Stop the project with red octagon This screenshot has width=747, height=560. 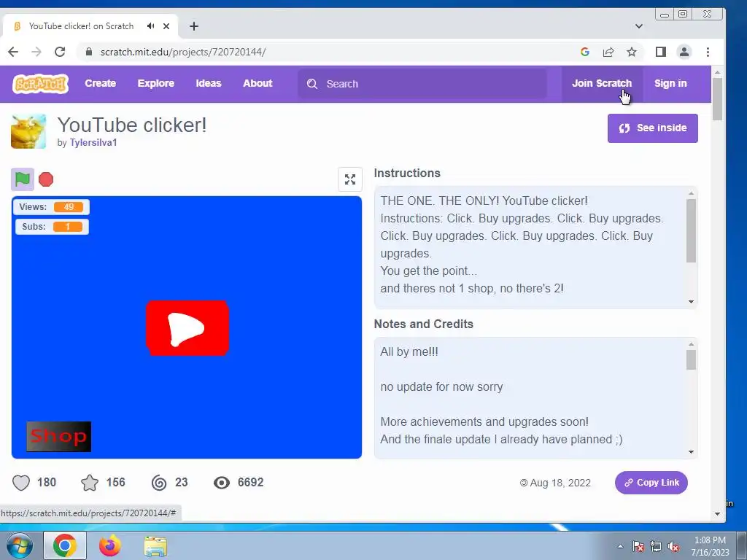pyautogui.click(x=46, y=179)
